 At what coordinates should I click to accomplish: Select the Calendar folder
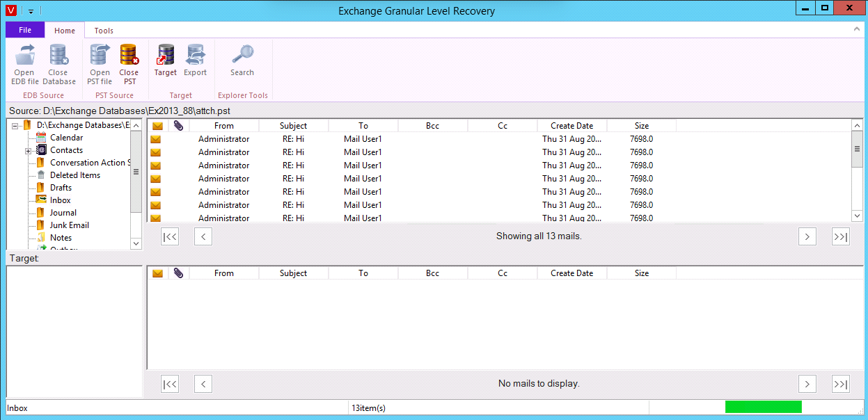(66, 138)
